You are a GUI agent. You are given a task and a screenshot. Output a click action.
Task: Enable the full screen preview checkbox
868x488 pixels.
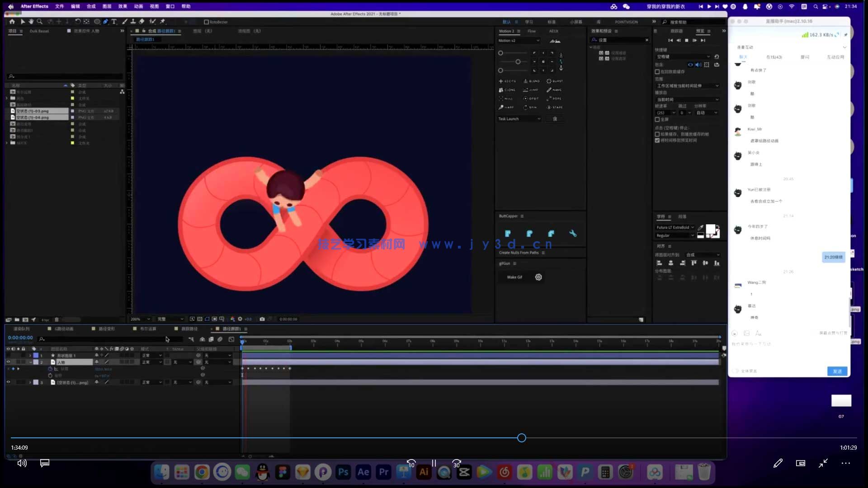[657, 119]
